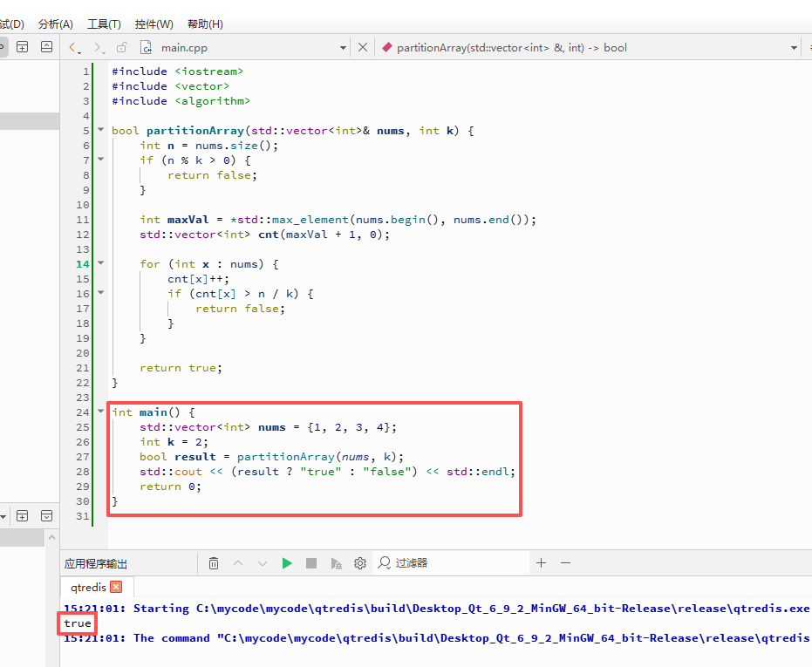The image size is (812, 667).
Task: Open the 控件(W) menu
Action: [154, 24]
